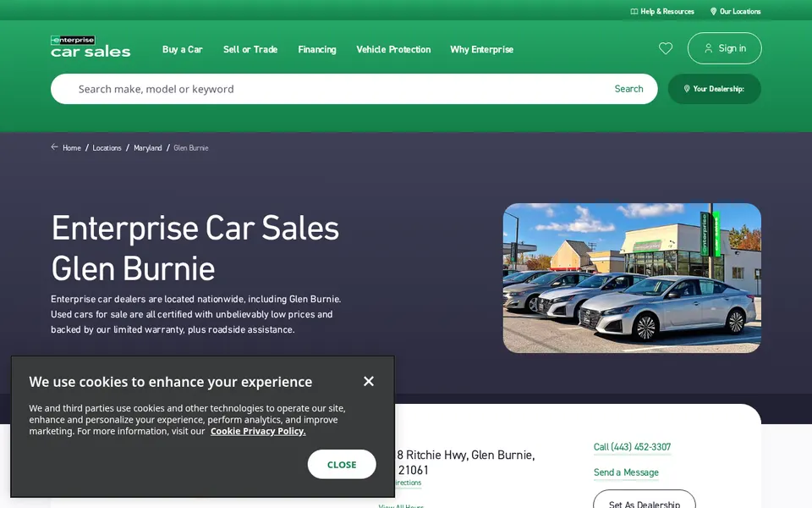Click the Glen Burnie breadcrumb text
The image size is (812, 508).
point(191,147)
